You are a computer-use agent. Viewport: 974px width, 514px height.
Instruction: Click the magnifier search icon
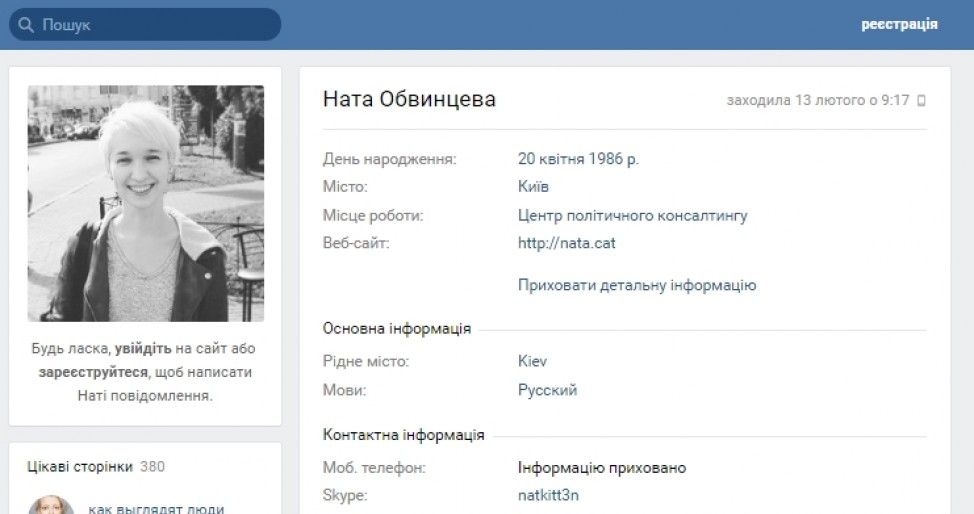pyautogui.click(x=27, y=25)
